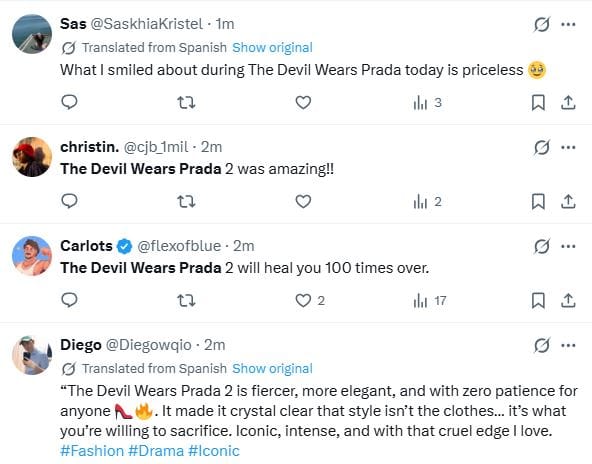Like Sas's tweet with the heart
Image resolution: width=592 pixels, height=464 pixels.
[303, 102]
